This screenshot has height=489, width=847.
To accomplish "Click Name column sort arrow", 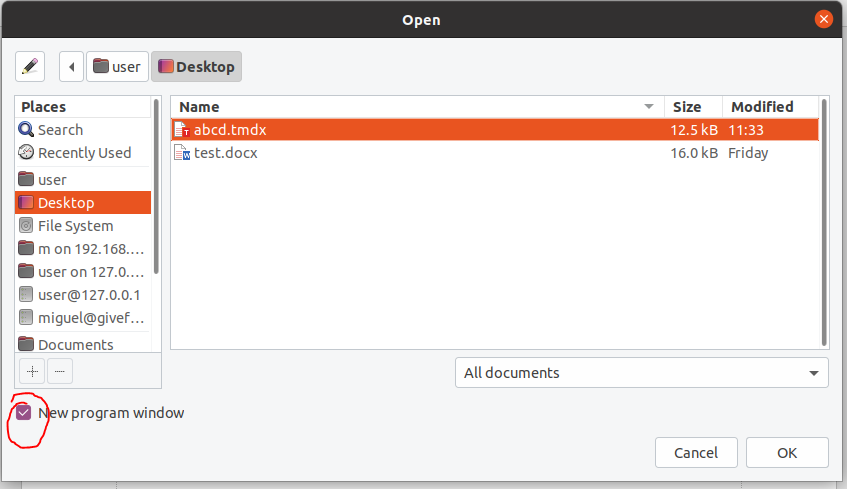I will point(649,107).
